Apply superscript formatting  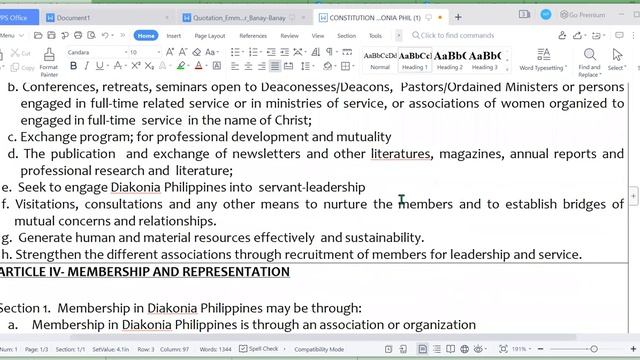click(x=136, y=66)
